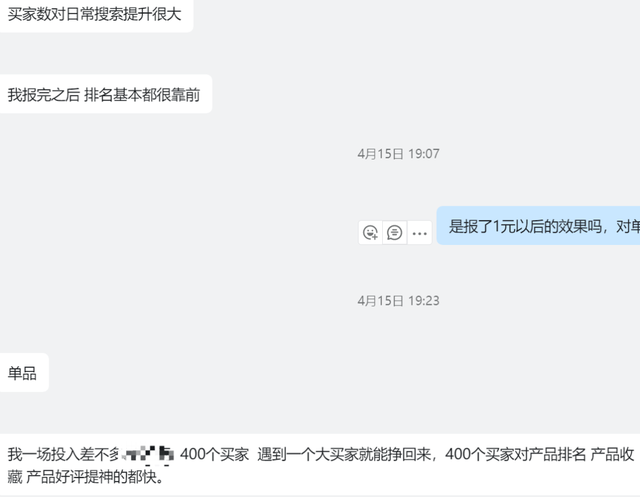This screenshot has height=497, width=640.
Task: Click the words 产品收 at the first line's end
Action: [x=611, y=455]
